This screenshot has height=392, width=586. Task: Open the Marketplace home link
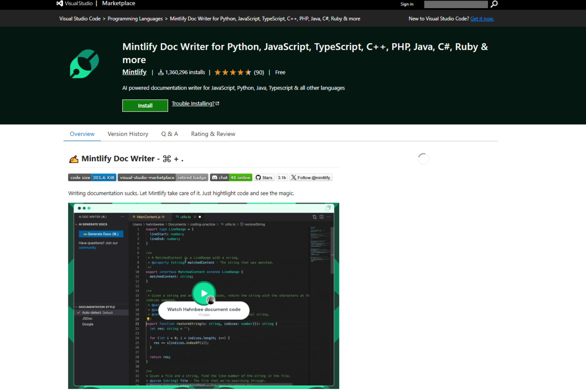[119, 4]
